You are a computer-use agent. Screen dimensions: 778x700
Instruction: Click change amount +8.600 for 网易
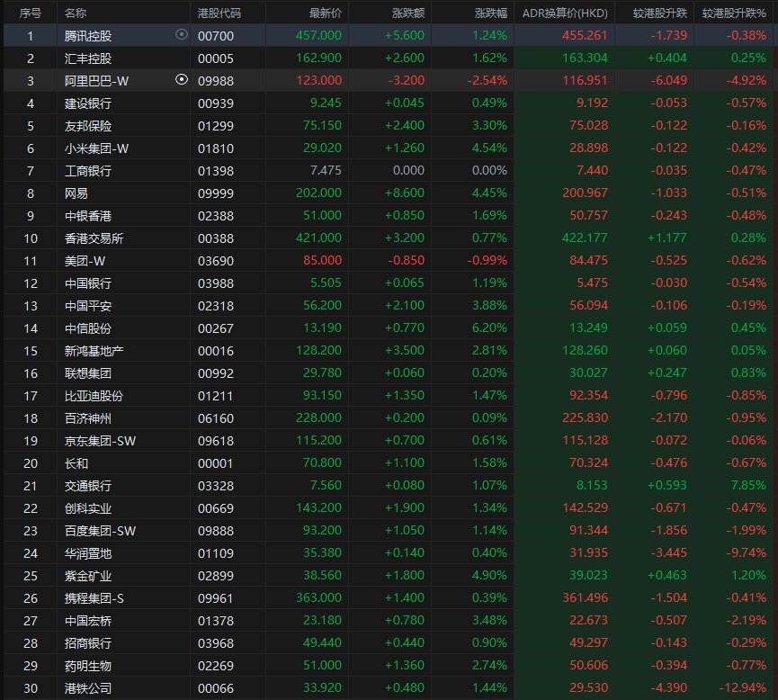click(405, 193)
